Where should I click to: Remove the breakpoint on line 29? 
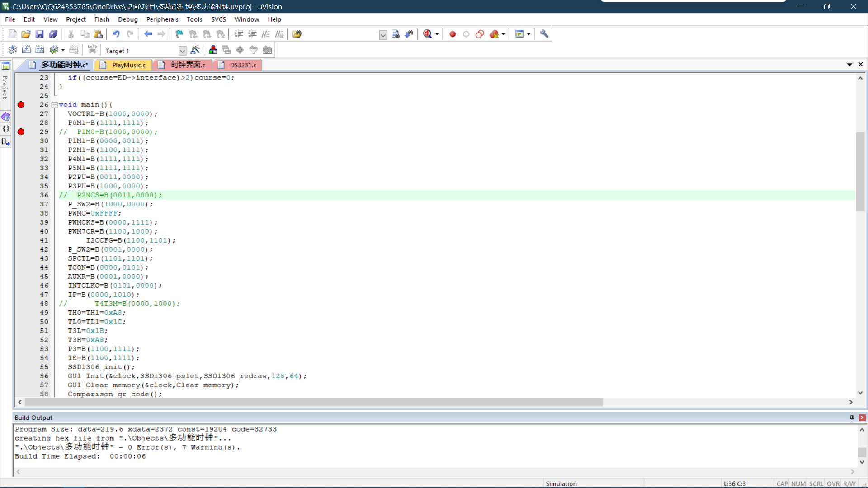pyautogui.click(x=21, y=132)
